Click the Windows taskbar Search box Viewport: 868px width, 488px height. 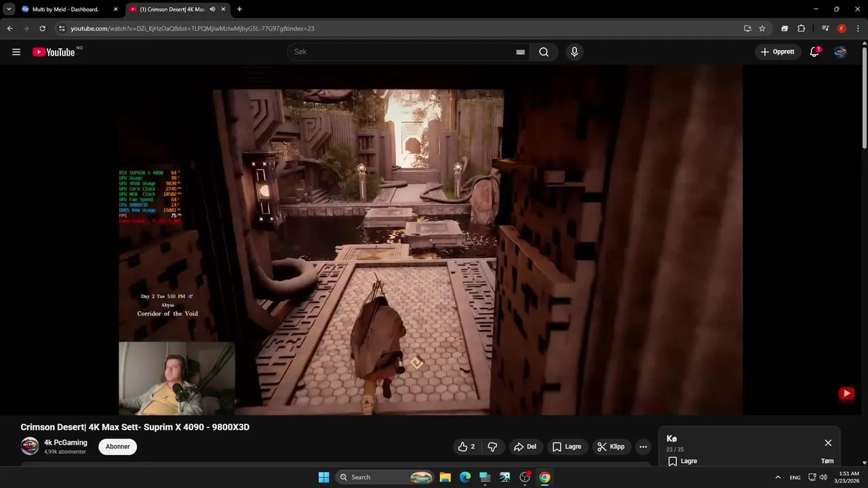[384, 477]
